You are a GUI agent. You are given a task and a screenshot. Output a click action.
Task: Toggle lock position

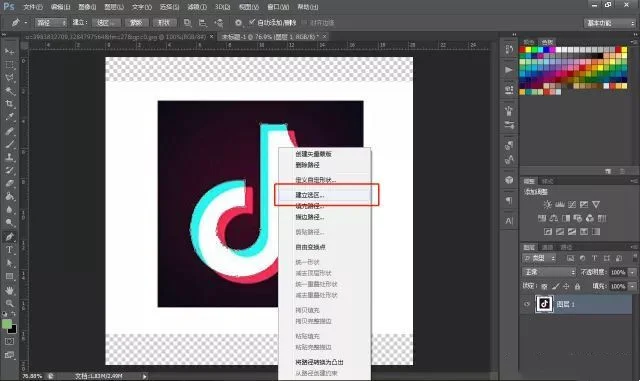point(566,287)
